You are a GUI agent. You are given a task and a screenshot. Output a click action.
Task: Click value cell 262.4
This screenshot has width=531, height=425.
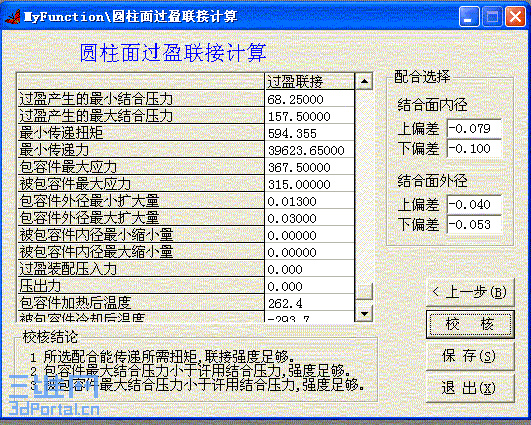[309, 303]
